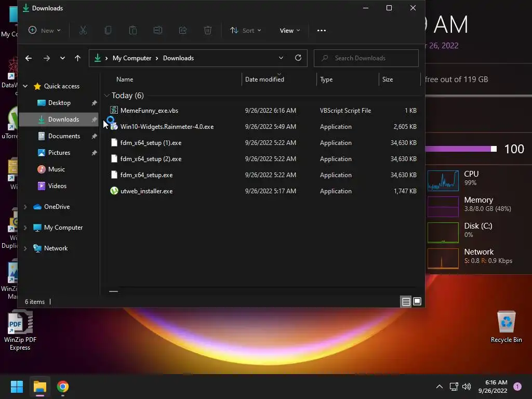532x399 pixels.
Task: Open the network tray icon
Action: 454,387
